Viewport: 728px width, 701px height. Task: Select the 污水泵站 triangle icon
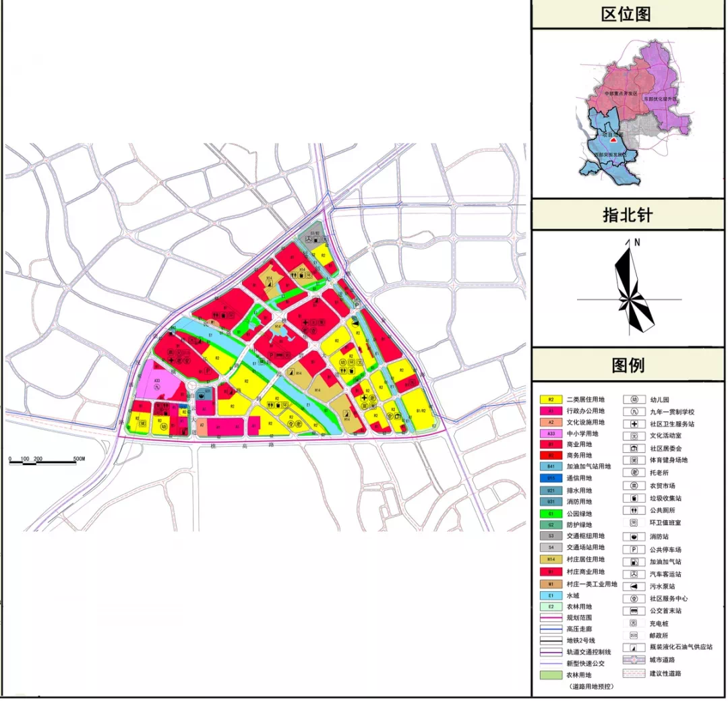634,587
